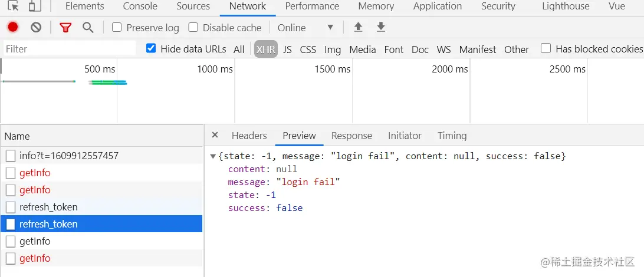Toggle the device toolbar icon
Viewport: 644px width, 277px height.
(x=35, y=6)
